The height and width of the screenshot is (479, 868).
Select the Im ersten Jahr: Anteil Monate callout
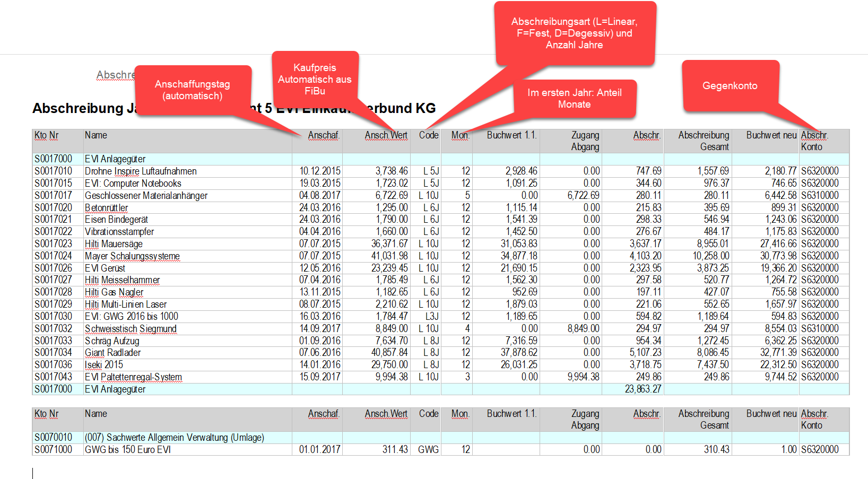point(575,98)
